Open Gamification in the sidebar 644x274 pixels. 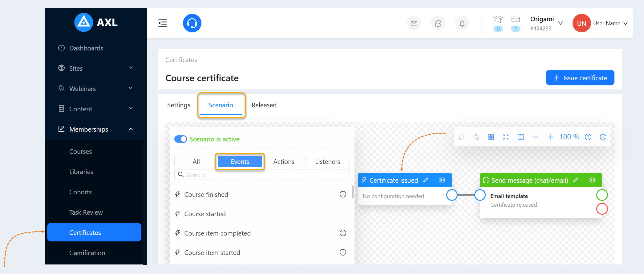pyautogui.click(x=87, y=253)
